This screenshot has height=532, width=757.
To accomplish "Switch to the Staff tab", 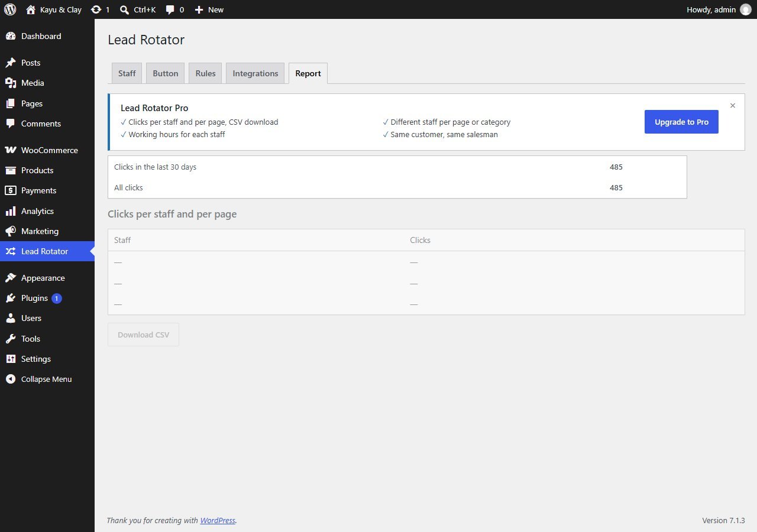I will tap(127, 73).
